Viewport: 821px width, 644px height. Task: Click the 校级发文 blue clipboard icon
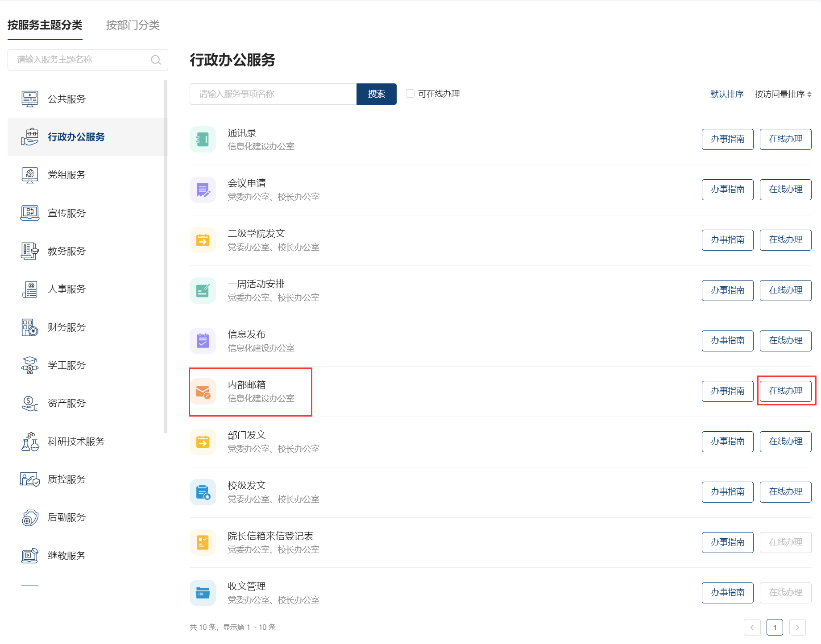203,492
